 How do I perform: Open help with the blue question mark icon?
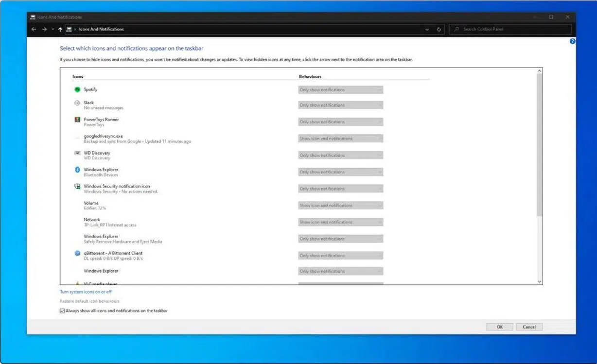(x=572, y=41)
